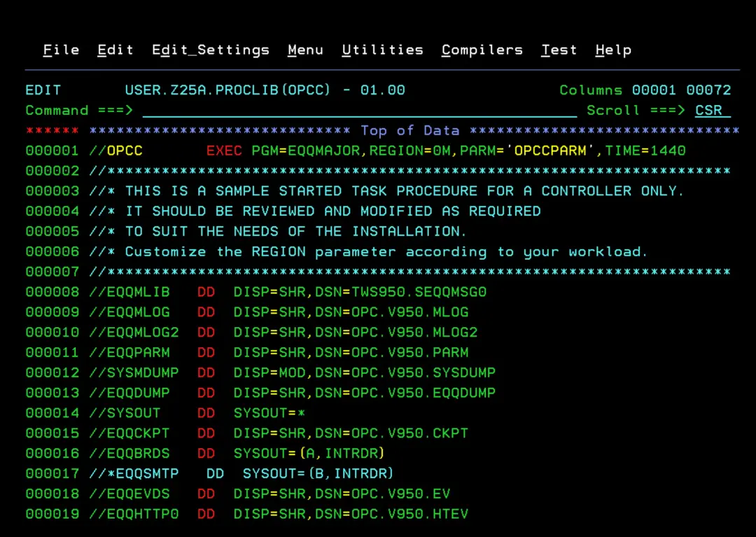The image size is (756, 537).
Task: Click the //SYSMDUMP DD name
Action: coord(134,374)
